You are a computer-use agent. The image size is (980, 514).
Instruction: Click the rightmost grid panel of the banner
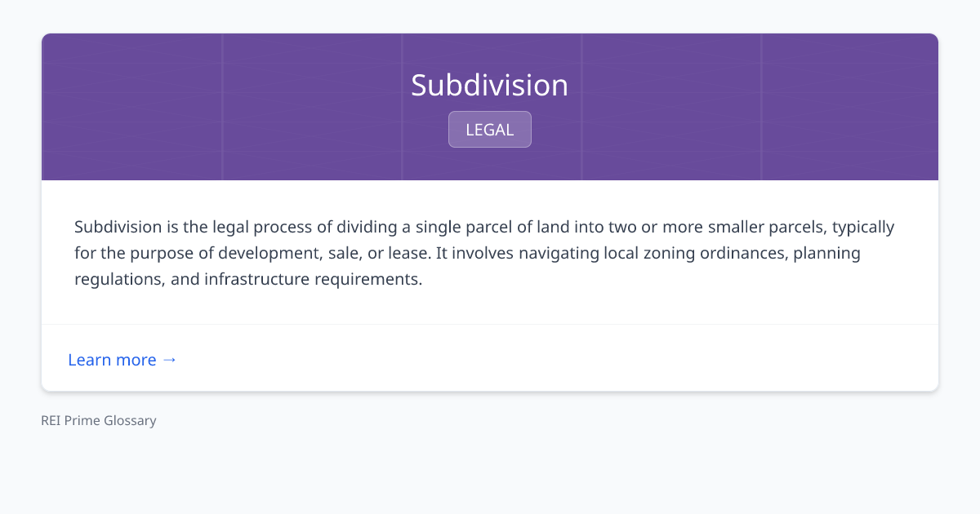[849, 106]
